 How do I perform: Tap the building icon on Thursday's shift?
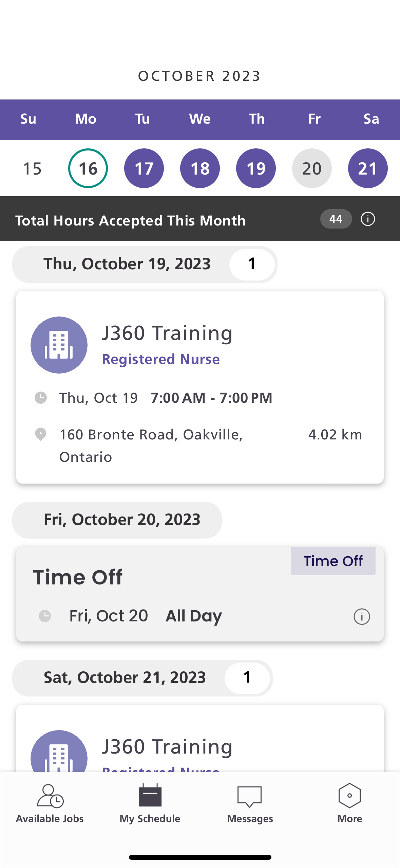click(59, 345)
